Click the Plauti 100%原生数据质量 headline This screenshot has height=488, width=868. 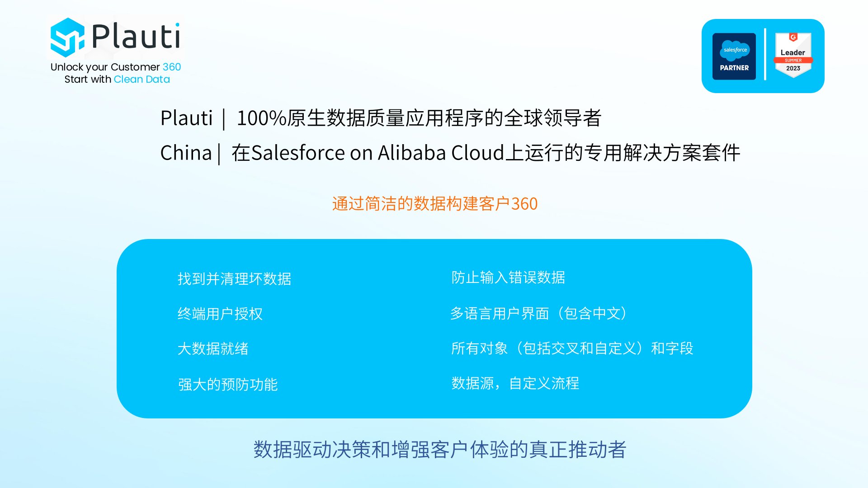click(x=381, y=118)
